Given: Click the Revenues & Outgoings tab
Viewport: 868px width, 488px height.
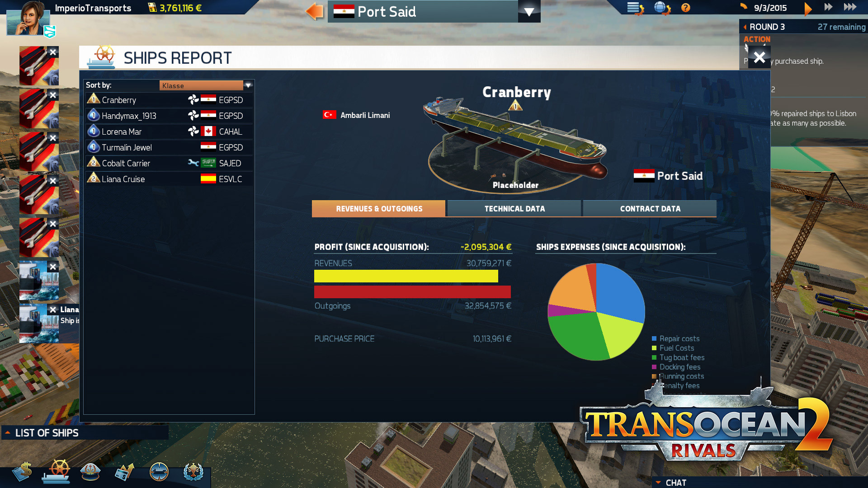Looking at the screenshot, I should (x=379, y=209).
